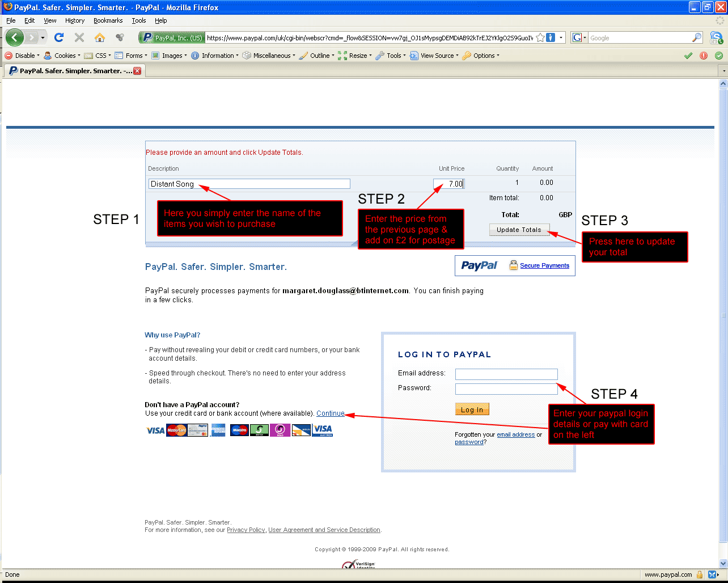Click the MasterCard logo
Screen dimensions: 728x583
177,430
